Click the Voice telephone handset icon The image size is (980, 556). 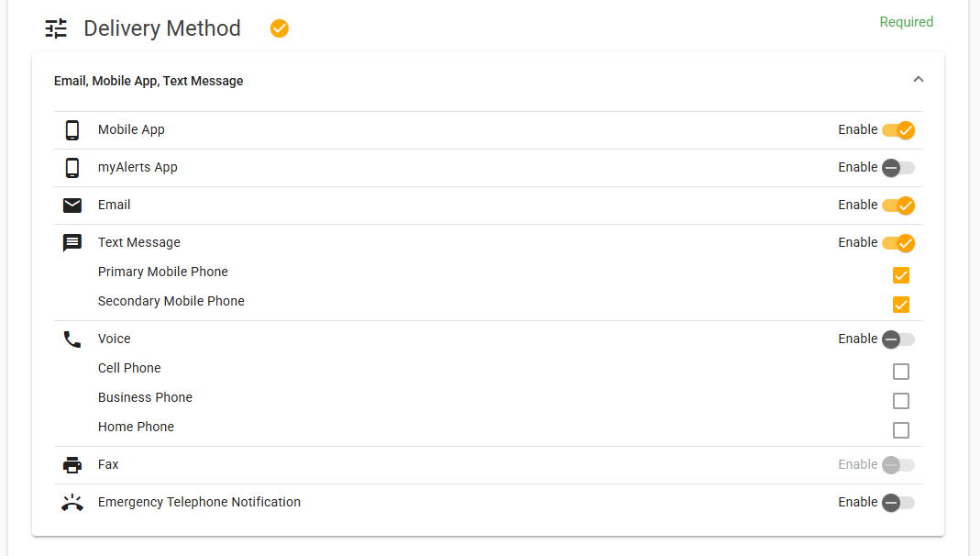[72, 339]
